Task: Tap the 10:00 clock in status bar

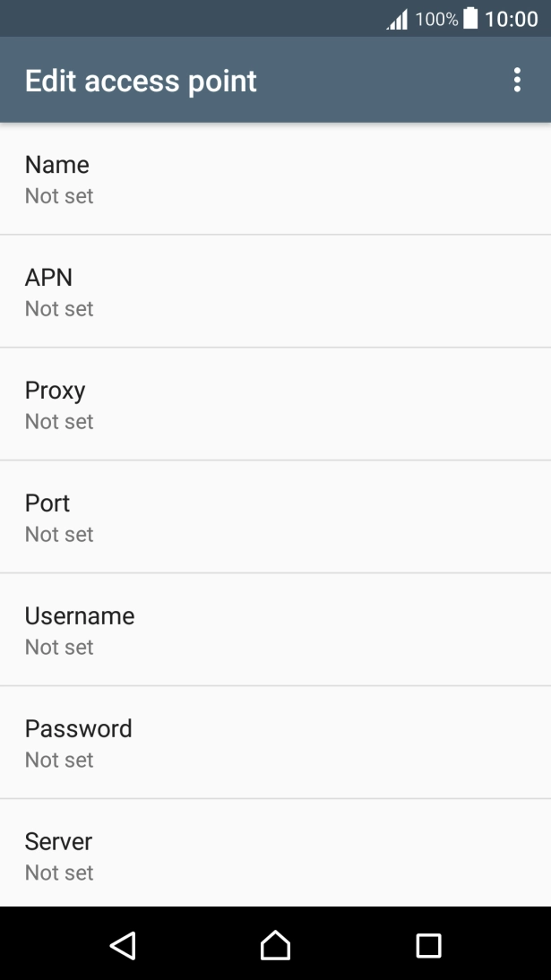Action: pyautogui.click(x=511, y=19)
